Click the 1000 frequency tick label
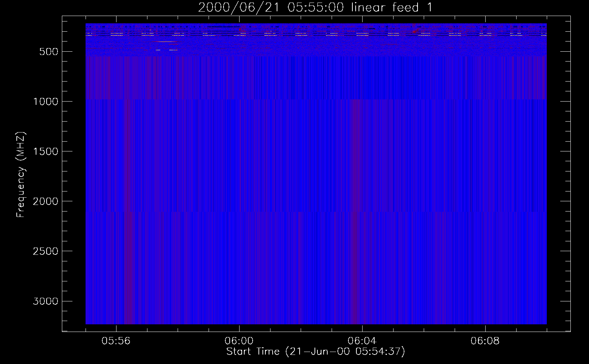This screenshot has width=589, height=364. pos(46,102)
